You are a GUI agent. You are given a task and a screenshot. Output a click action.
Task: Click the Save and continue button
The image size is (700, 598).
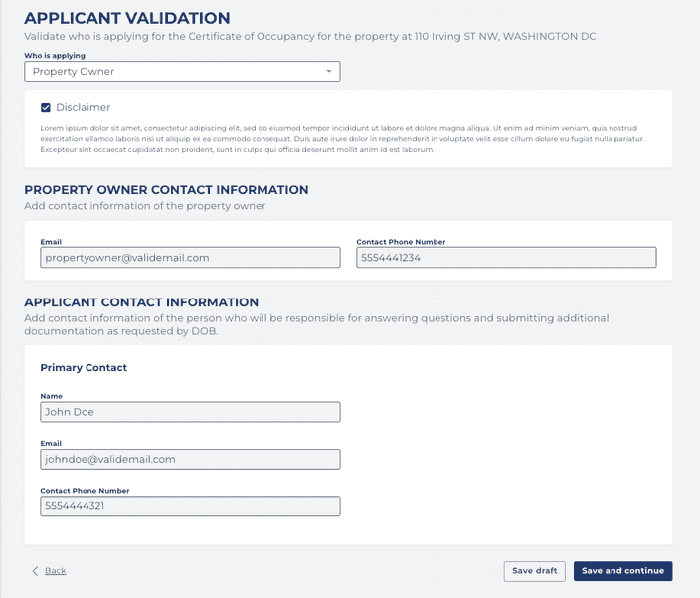tap(622, 571)
